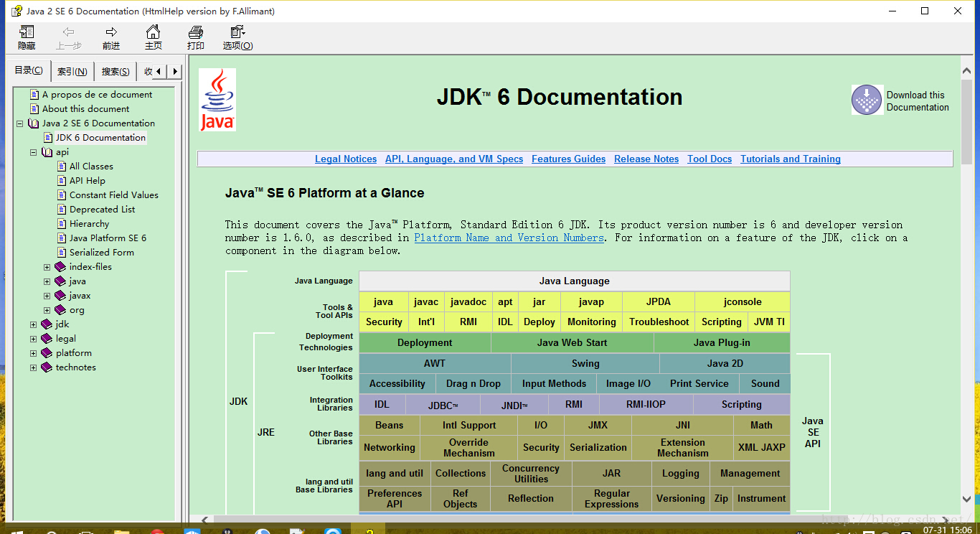
Task: Click page icon beside Hierarchy
Action: click(x=62, y=224)
